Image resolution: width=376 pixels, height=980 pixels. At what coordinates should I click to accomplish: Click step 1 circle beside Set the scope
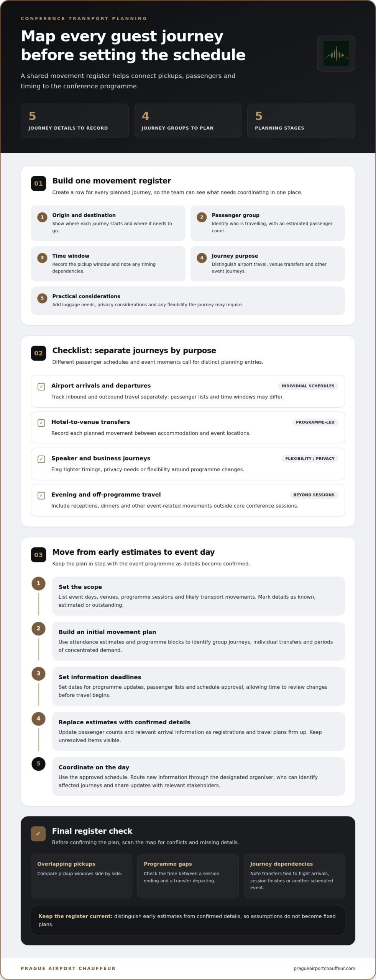pyautogui.click(x=38, y=583)
